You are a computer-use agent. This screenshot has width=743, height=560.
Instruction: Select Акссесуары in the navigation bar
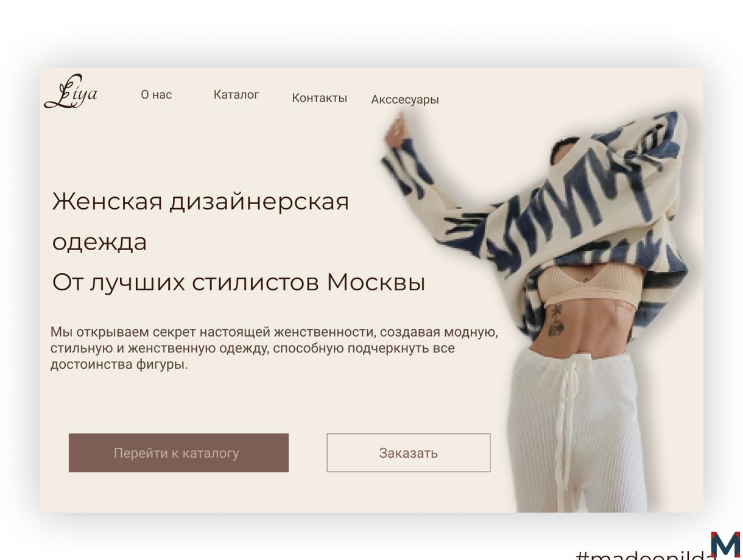point(405,100)
